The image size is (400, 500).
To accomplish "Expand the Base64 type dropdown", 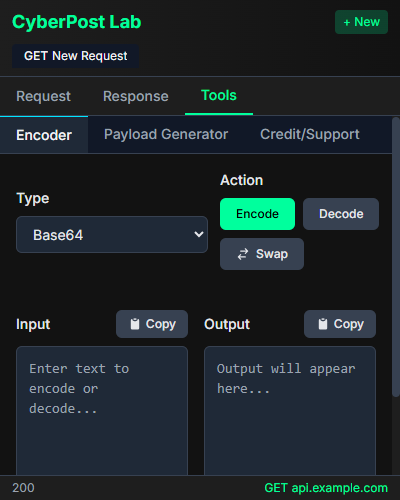I will (112, 235).
